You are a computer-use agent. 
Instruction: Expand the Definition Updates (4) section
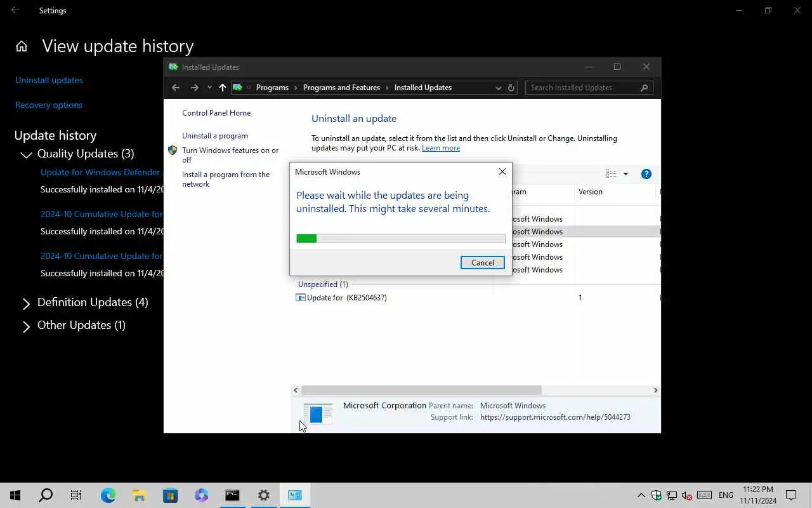click(26, 304)
